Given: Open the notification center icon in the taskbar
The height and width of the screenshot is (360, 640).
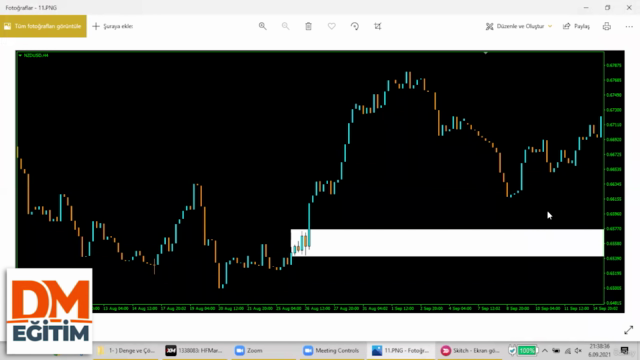Looking at the screenshot, I should coord(624,351).
